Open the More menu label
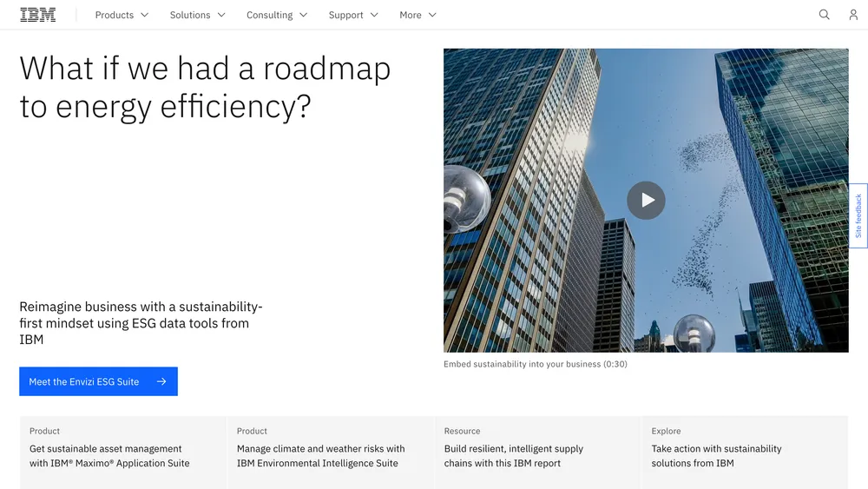 coord(411,15)
